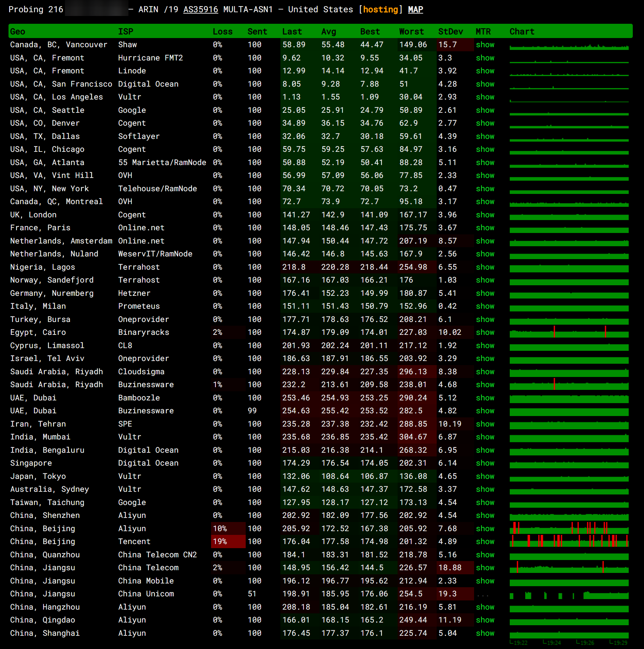The width and height of the screenshot is (644, 649).
Task: Show MTR for Shanghai Aliyun row
Action: pos(485,633)
